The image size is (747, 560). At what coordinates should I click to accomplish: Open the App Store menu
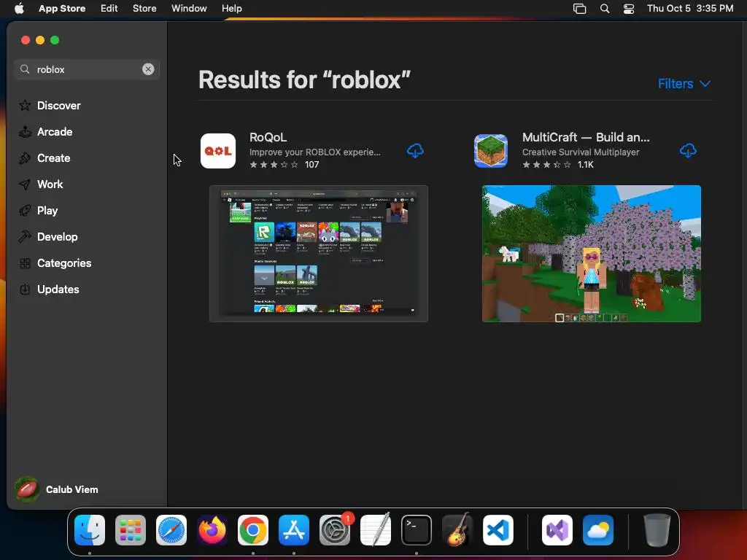point(62,8)
